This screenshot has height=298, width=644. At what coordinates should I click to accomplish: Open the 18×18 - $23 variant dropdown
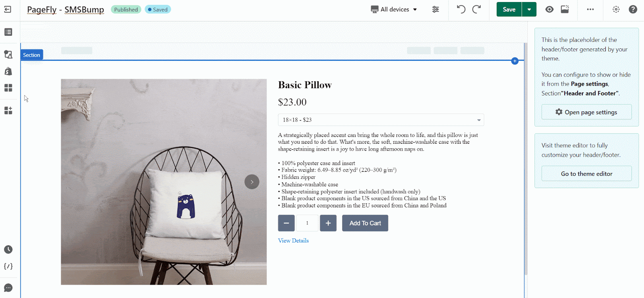(381, 120)
